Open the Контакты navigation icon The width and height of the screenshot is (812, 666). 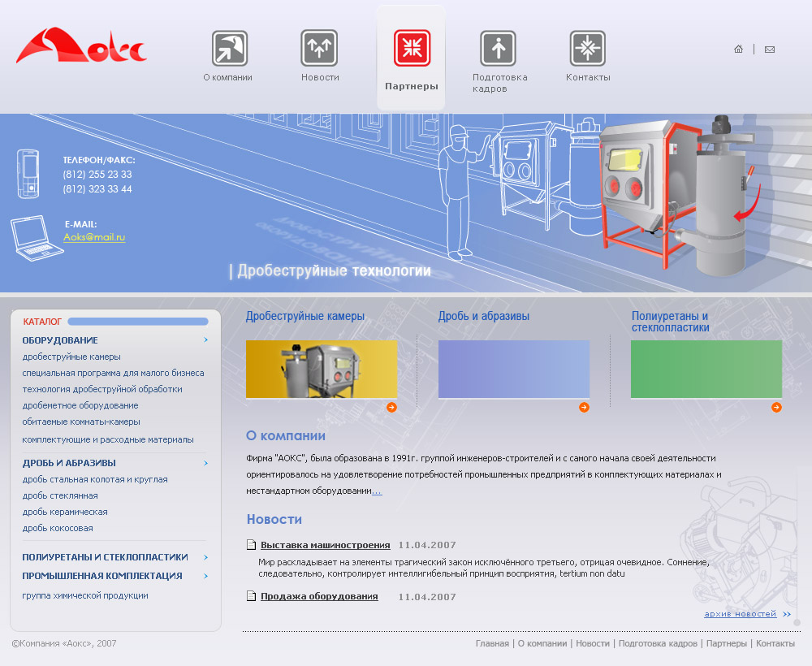tap(588, 48)
